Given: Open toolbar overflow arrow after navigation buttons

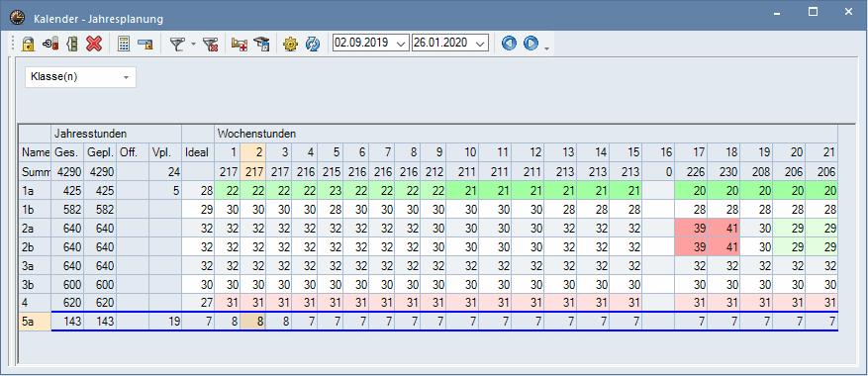Looking at the screenshot, I should [547, 48].
